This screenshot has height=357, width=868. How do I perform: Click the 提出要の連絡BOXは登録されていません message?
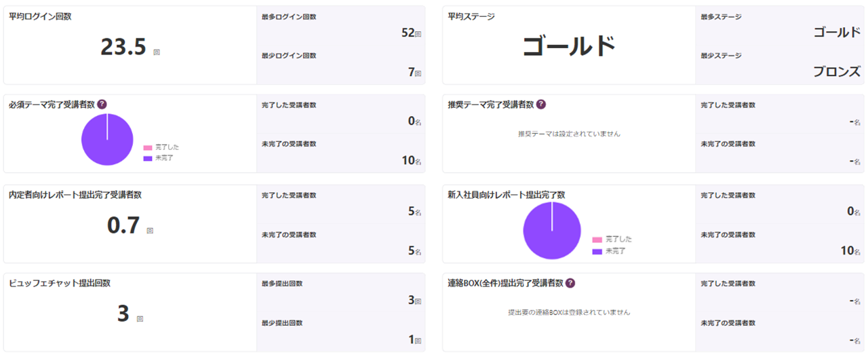coord(569,313)
